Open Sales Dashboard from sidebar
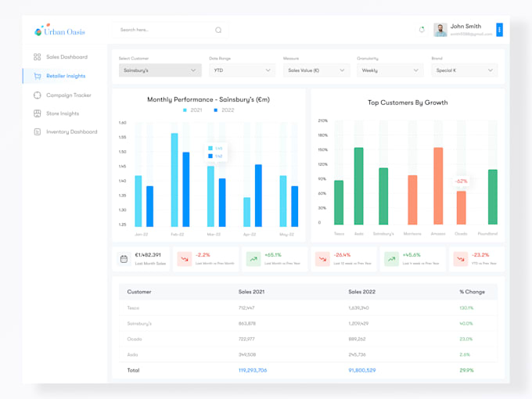This screenshot has height=399, width=532. coord(66,57)
